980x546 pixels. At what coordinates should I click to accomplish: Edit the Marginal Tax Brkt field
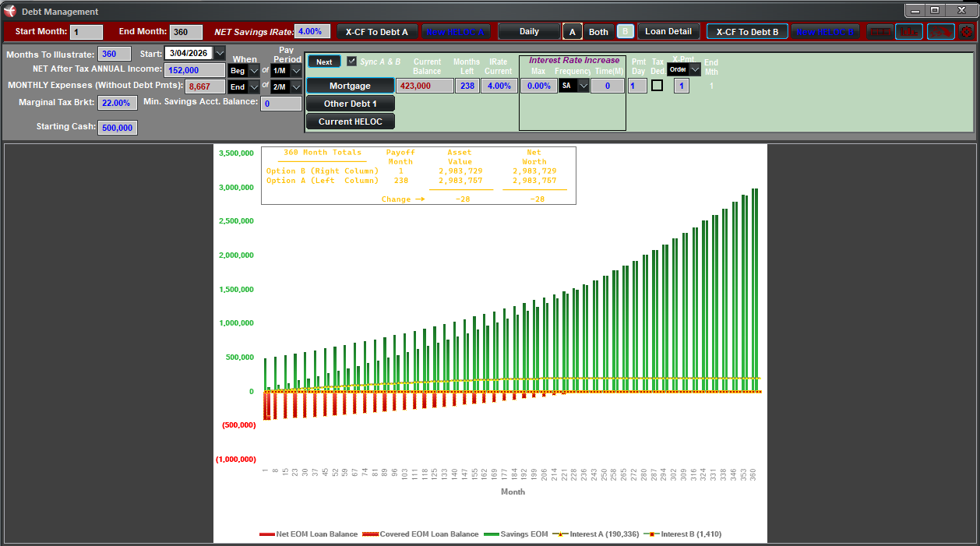[x=118, y=103]
